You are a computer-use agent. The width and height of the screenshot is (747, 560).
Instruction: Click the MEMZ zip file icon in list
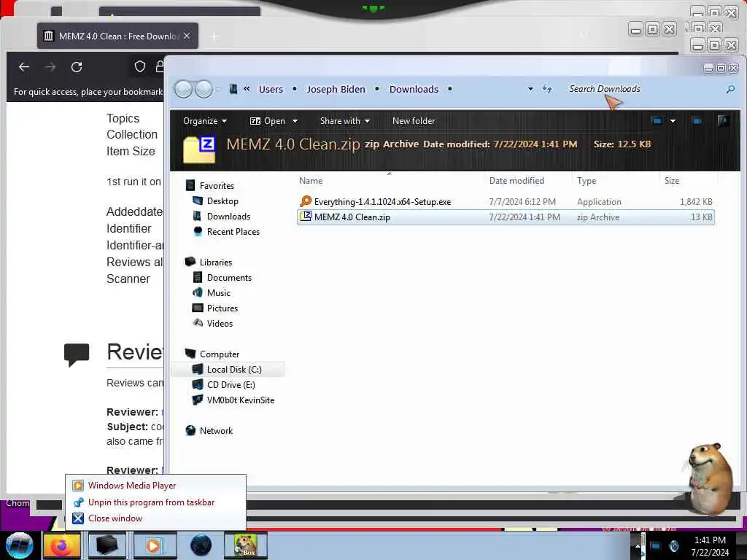pos(306,217)
